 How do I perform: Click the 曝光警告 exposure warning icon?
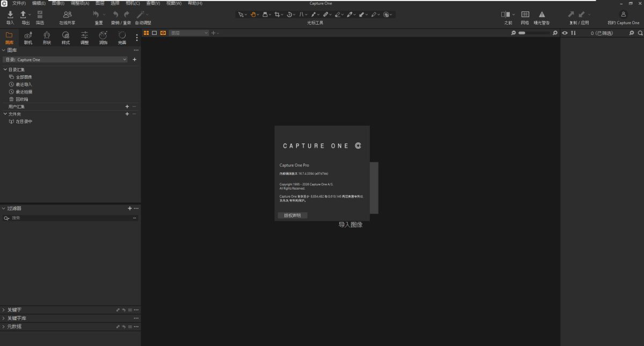click(x=541, y=15)
